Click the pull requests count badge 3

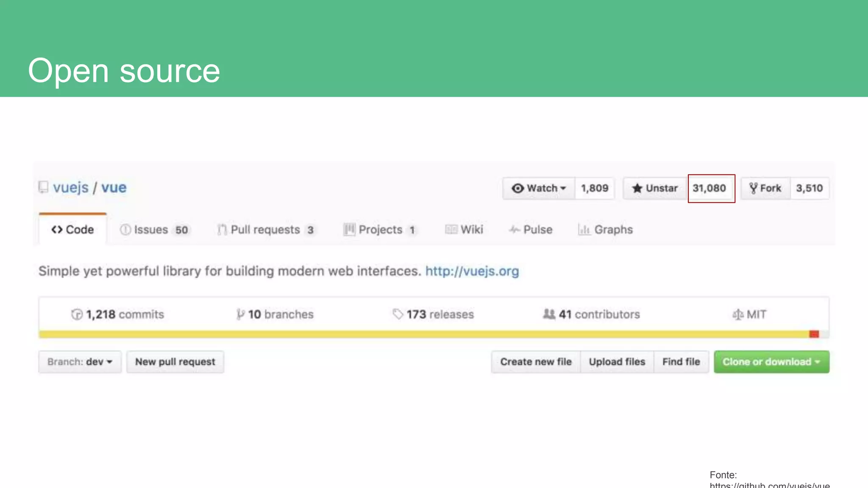310,230
